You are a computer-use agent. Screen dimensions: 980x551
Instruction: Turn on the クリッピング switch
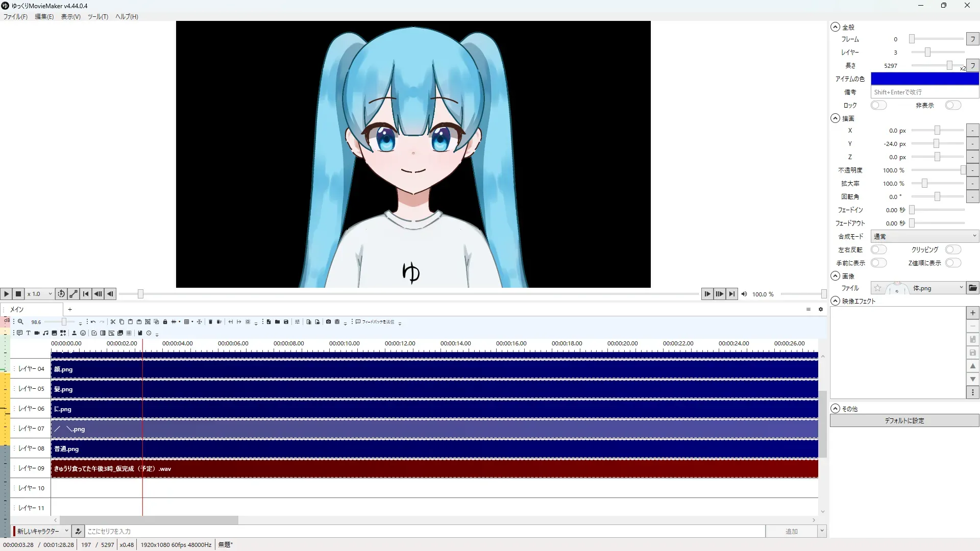click(952, 250)
